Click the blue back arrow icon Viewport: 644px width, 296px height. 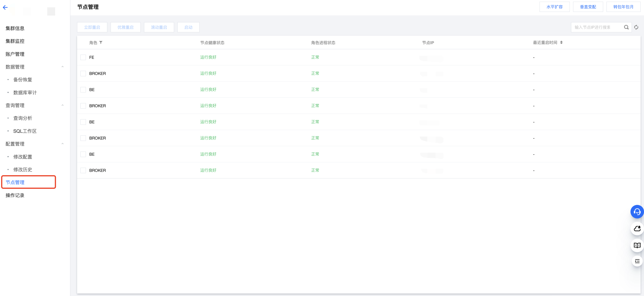[5, 7]
